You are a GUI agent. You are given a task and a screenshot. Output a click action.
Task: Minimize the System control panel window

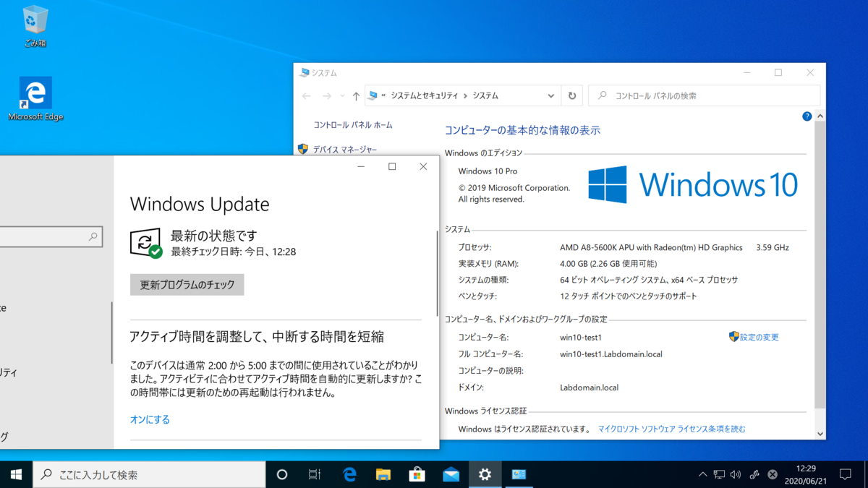[x=746, y=72]
